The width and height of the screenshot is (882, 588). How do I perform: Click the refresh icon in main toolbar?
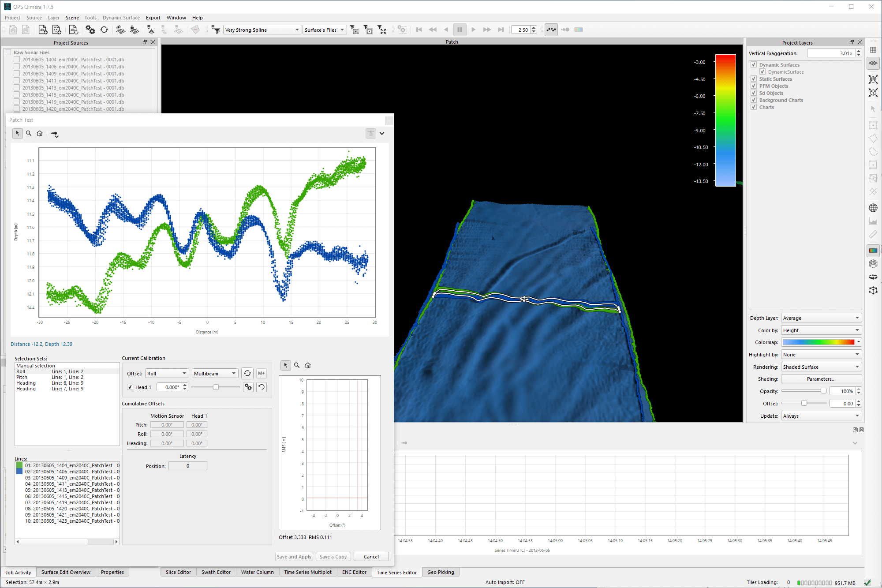(x=104, y=30)
